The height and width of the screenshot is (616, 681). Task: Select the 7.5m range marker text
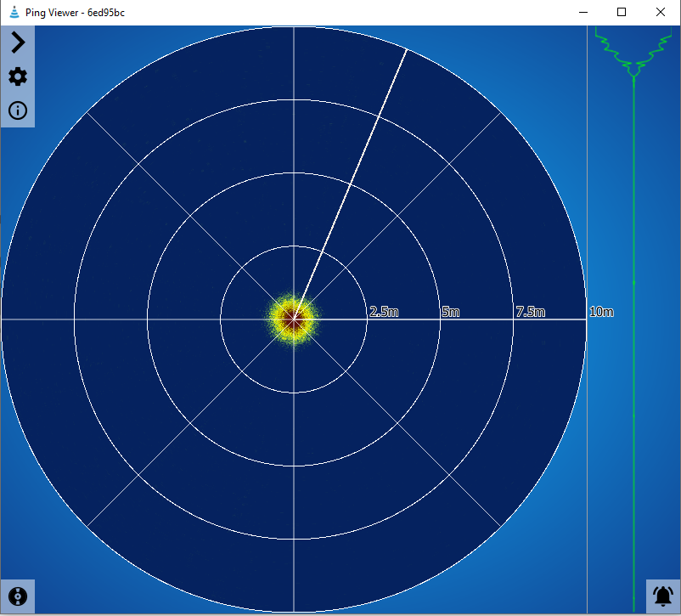click(530, 311)
